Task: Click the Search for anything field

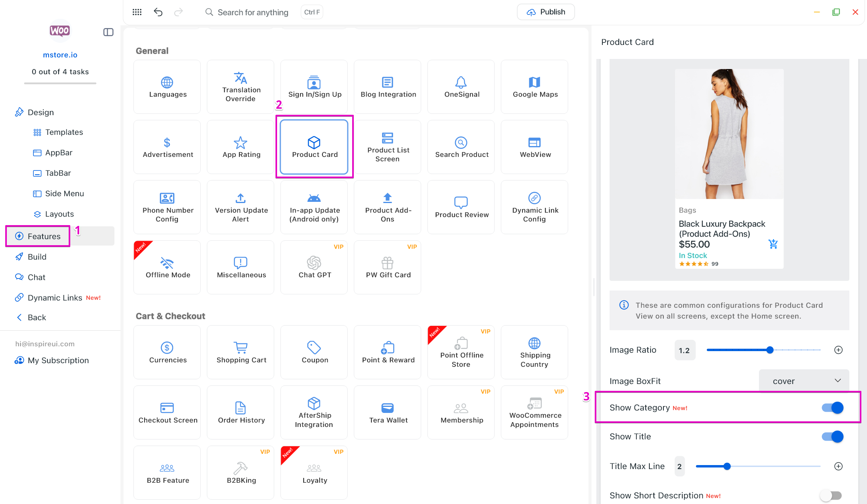Action: point(253,12)
